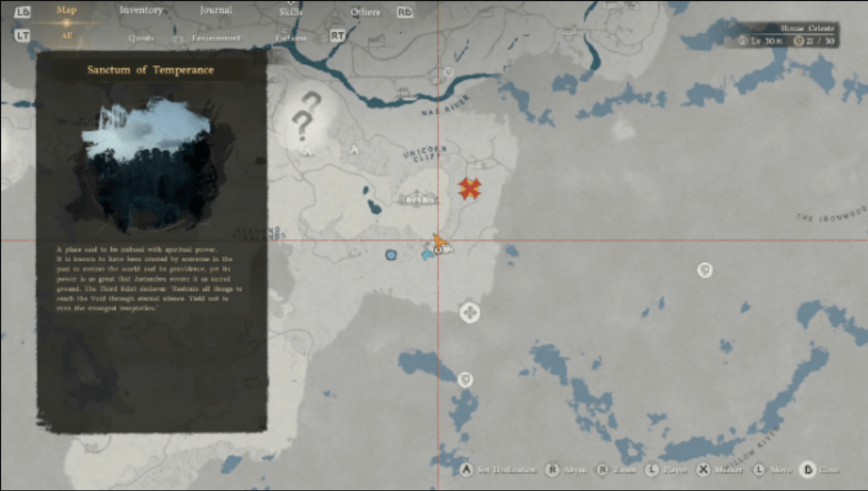Click the UNICORN CLIFF map label

point(424,153)
